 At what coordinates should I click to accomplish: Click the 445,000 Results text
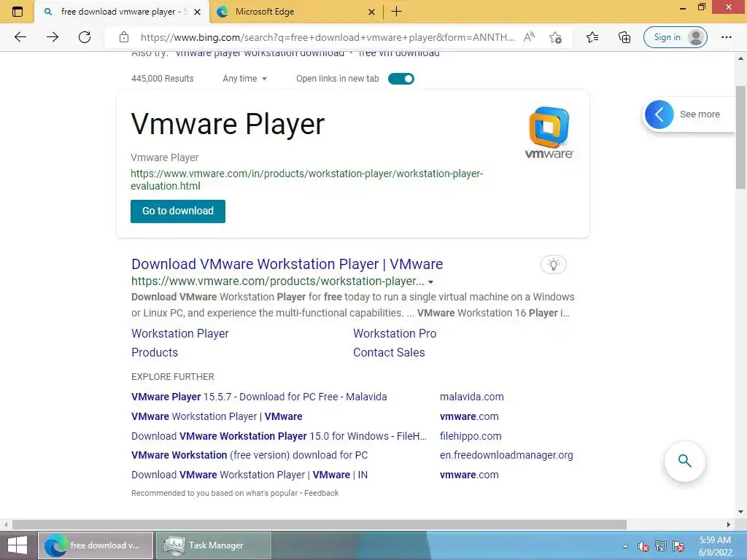pos(163,79)
